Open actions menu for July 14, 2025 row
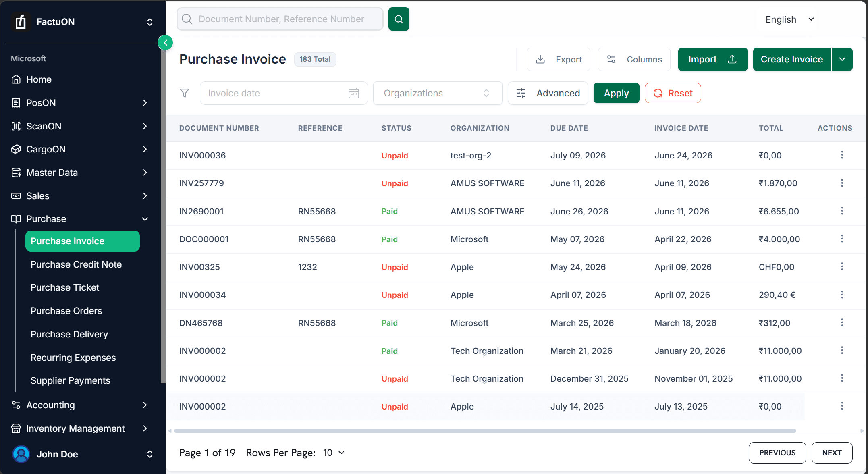The height and width of the screenshot is (474, 868). click(842, 406)
